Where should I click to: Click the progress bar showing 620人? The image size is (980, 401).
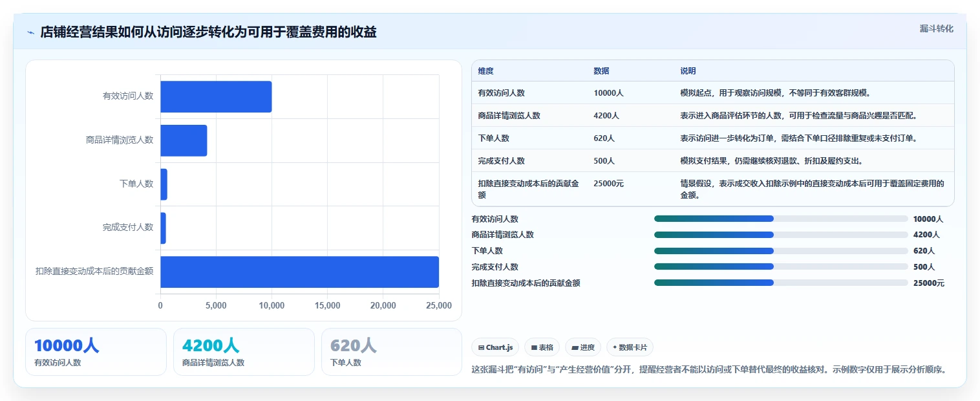[781, 251]
